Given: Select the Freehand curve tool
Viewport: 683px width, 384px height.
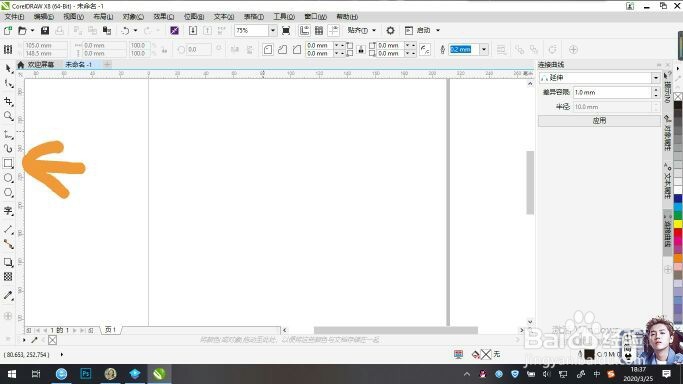Looking at the screenshot, I should [8, 135].
